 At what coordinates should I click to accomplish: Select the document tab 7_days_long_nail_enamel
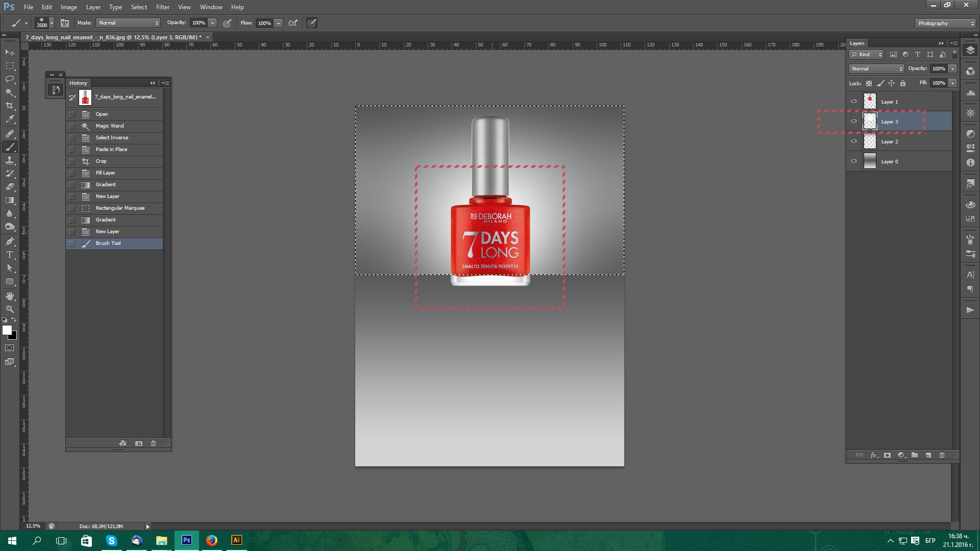click(113, 37)
